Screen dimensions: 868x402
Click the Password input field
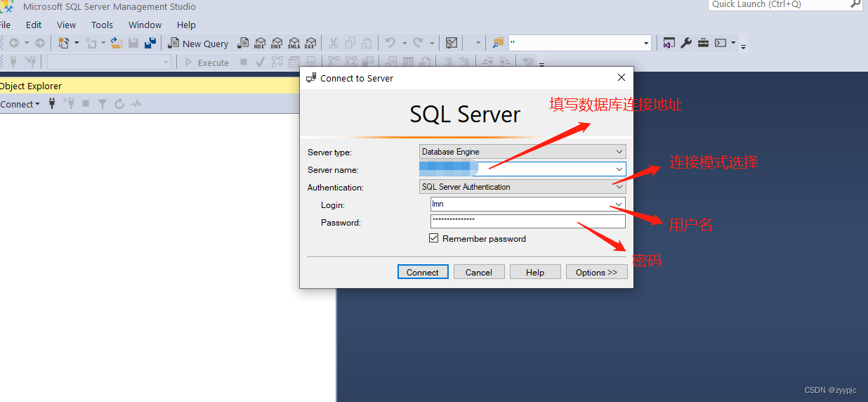(x=527, y=221)
